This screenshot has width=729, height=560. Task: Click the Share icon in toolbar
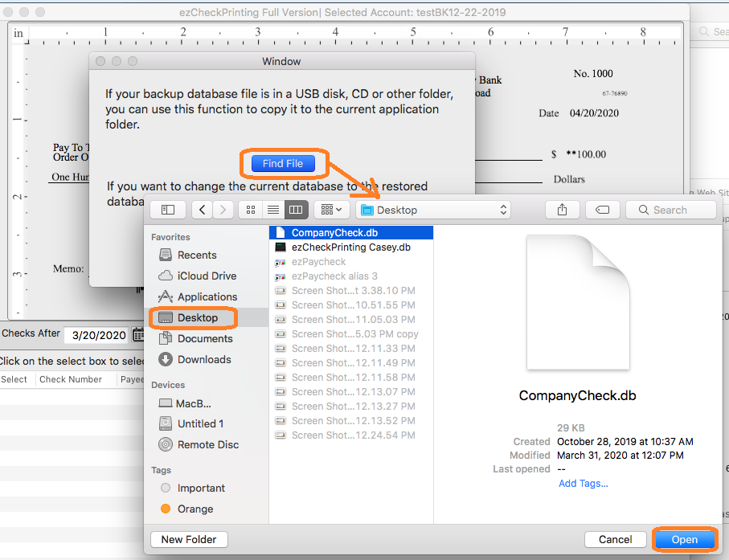point(562,210)
